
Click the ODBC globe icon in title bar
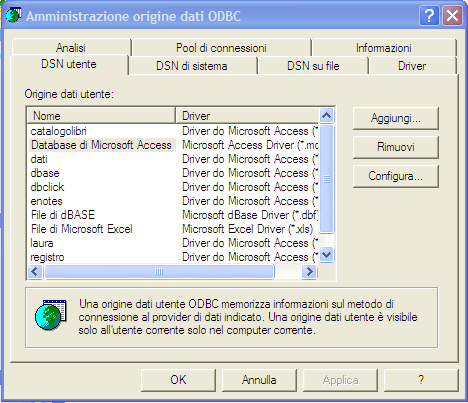14,16
